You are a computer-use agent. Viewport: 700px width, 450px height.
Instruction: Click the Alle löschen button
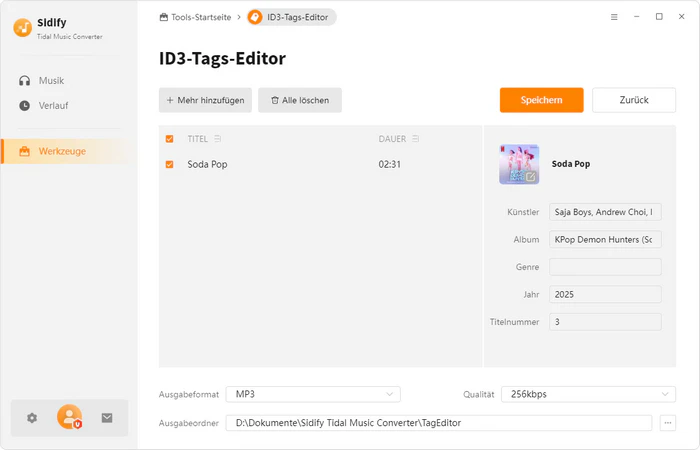click(300, 100)
